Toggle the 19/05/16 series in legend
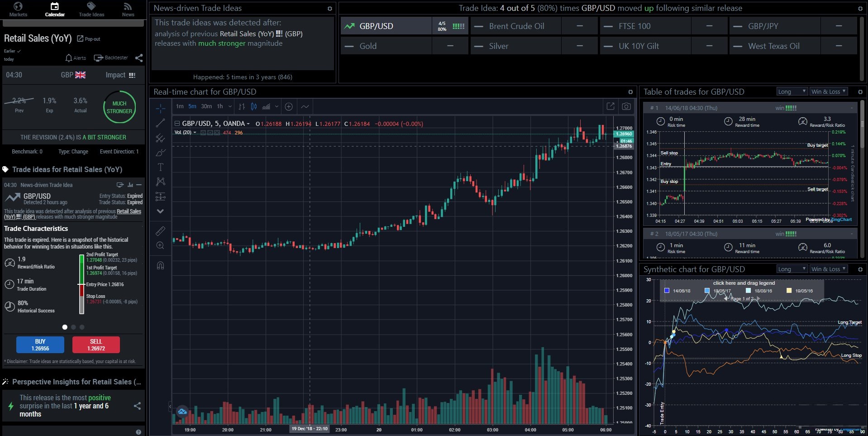This screenshot has height=436, width=868. click(x=789, y=291)
